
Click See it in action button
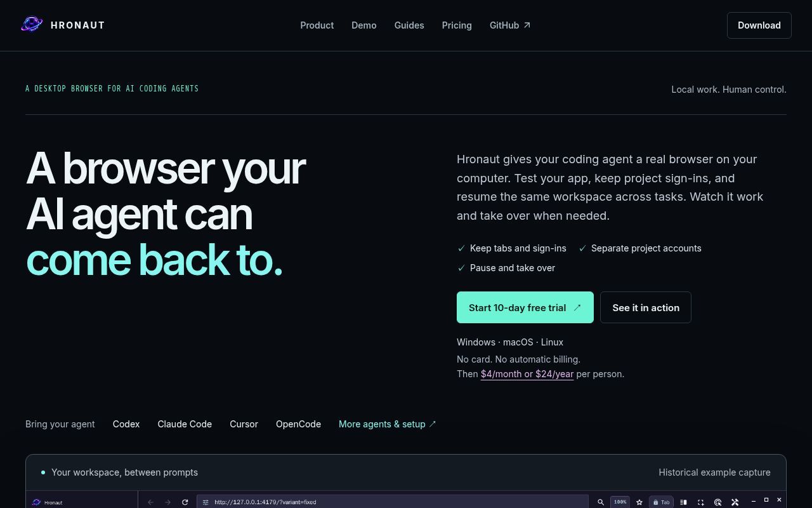point(646,307)
